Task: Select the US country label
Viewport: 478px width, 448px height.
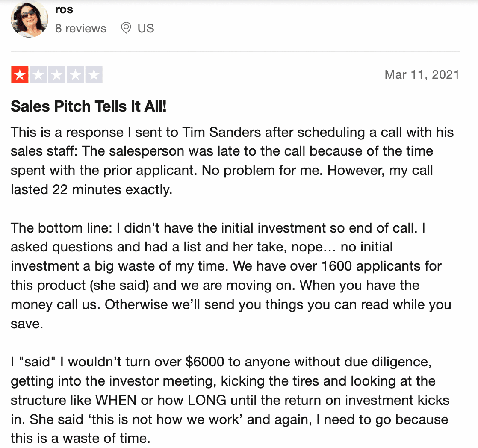Action: (146, 28)
